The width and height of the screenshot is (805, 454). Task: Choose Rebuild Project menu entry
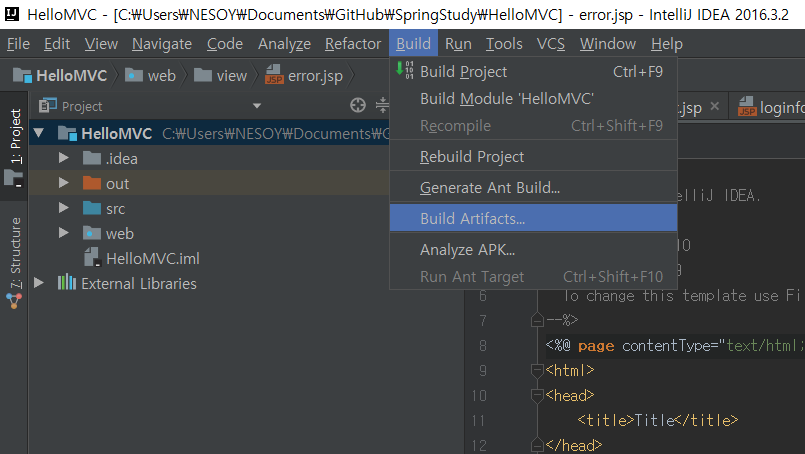(533, 157)
